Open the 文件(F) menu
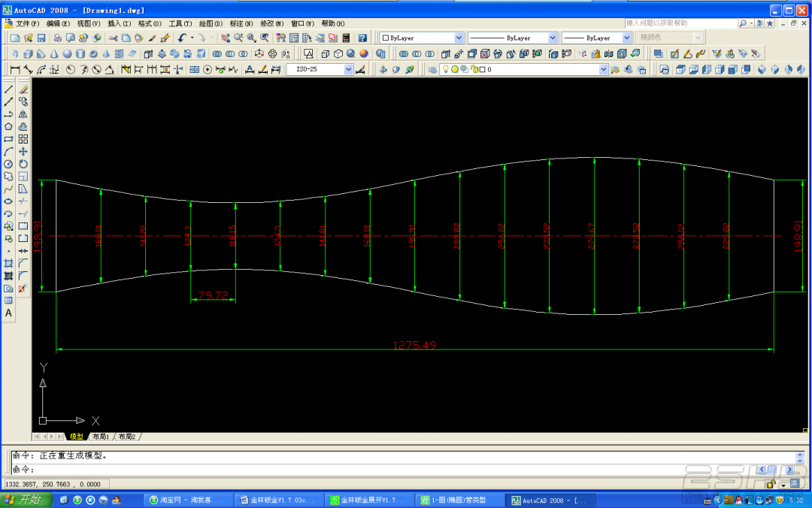812x508 pixels. coord(27,24)
